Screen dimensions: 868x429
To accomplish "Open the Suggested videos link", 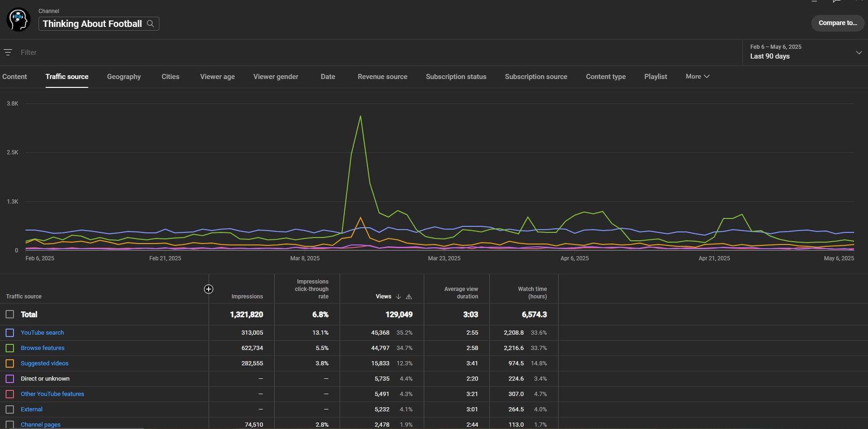I will (x=45, y=363).
